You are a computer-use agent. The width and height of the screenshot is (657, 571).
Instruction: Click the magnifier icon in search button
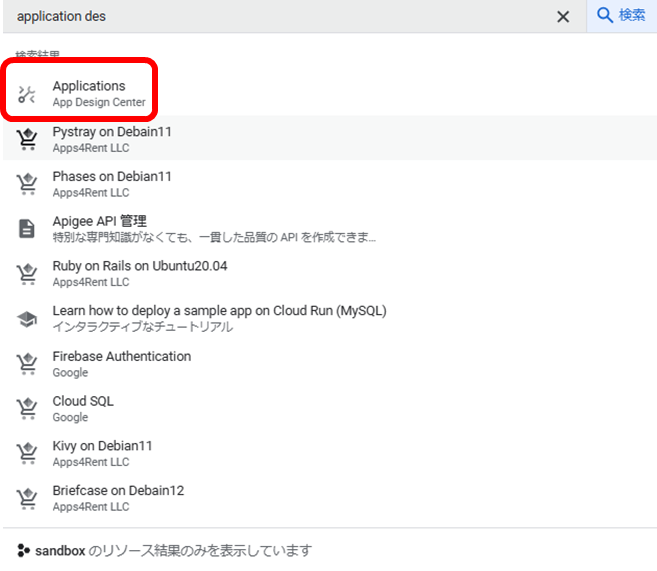tap(605, 15)
